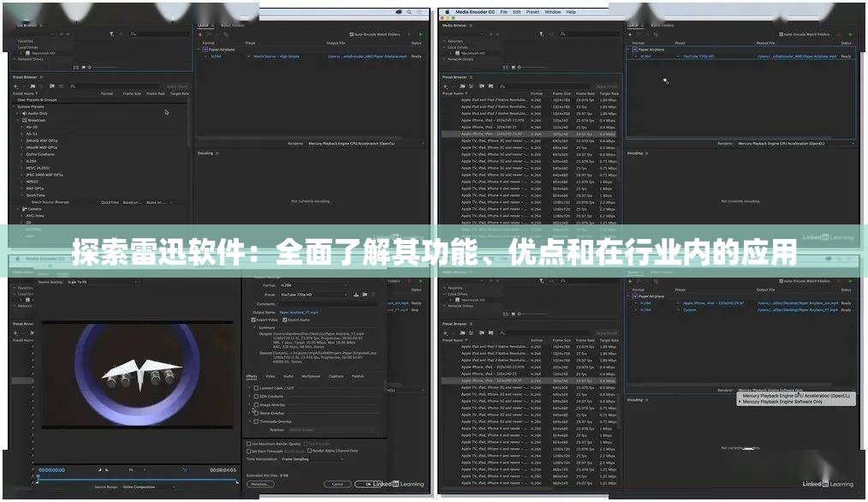Viewport: 868px width, 502px height.
Task: Click the Media Browser filter icon in top-right window
Action: (541, 34)
